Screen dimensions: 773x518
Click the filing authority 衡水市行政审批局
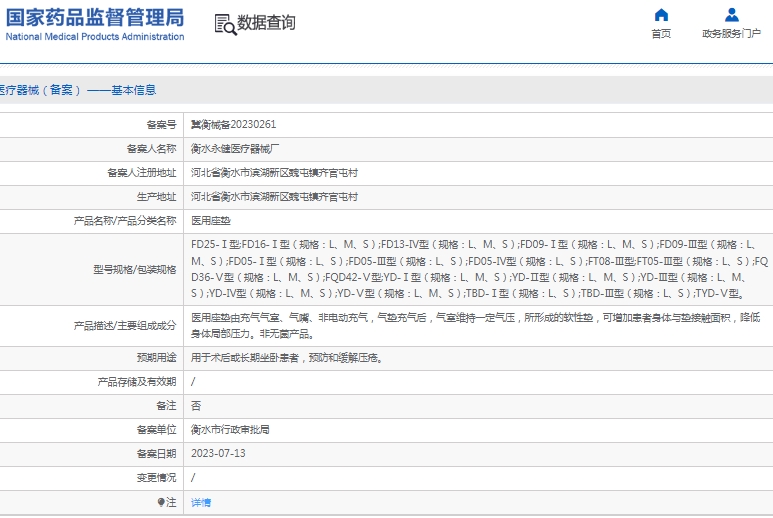click(x=230, y=430)
